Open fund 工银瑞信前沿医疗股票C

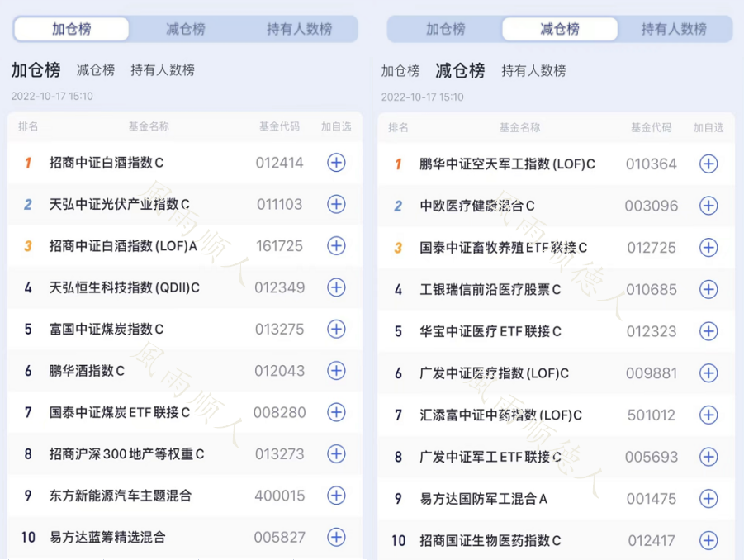tap(490, 289)
